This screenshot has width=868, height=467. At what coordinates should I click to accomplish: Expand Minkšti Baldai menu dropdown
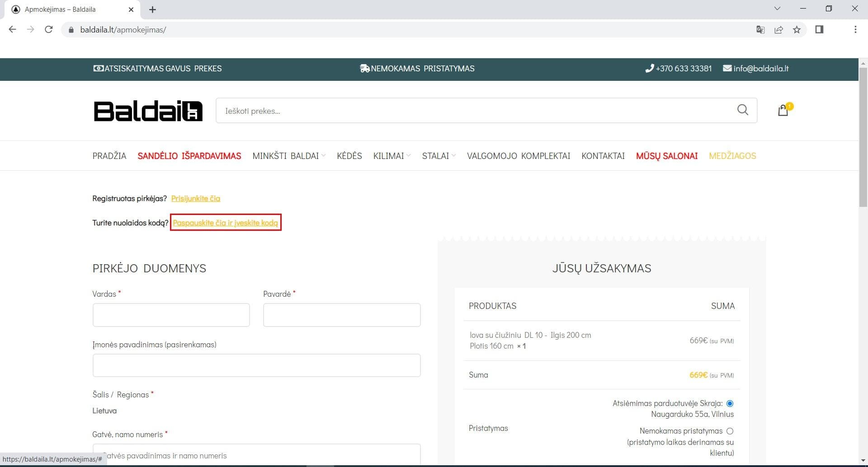288,156
